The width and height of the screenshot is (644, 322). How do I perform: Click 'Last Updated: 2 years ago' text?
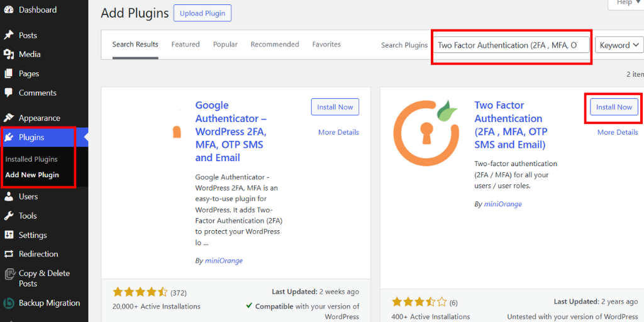(596, 302)
